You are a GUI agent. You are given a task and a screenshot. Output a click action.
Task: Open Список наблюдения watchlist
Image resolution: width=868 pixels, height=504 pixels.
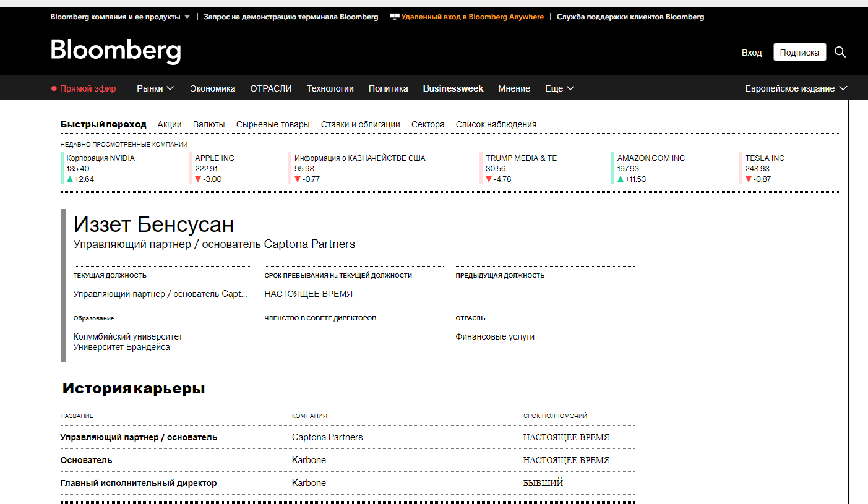[496, 124]
